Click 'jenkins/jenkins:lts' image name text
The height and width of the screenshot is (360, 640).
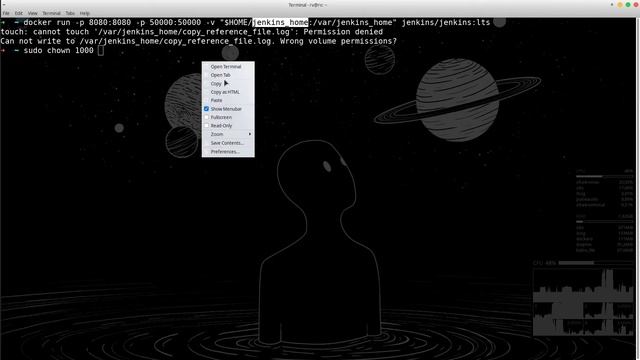pyautogui.click(x=446, y=22)
